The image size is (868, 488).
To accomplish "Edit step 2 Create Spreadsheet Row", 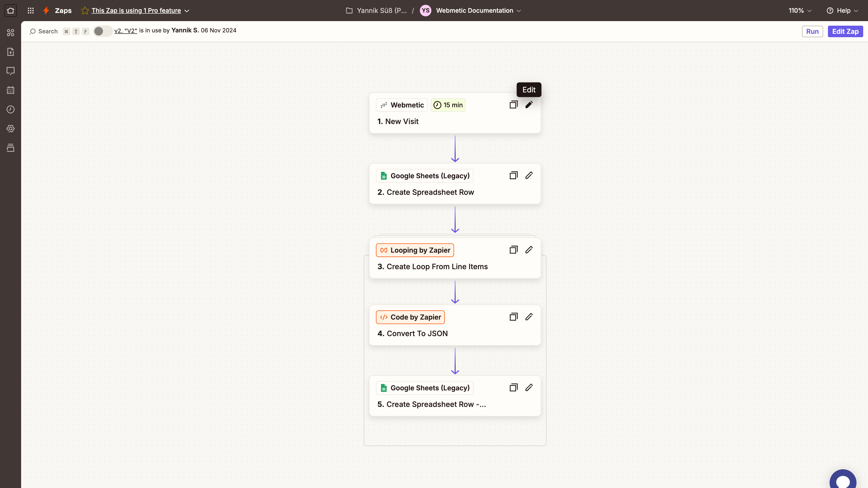I will [x=529, y=175].
